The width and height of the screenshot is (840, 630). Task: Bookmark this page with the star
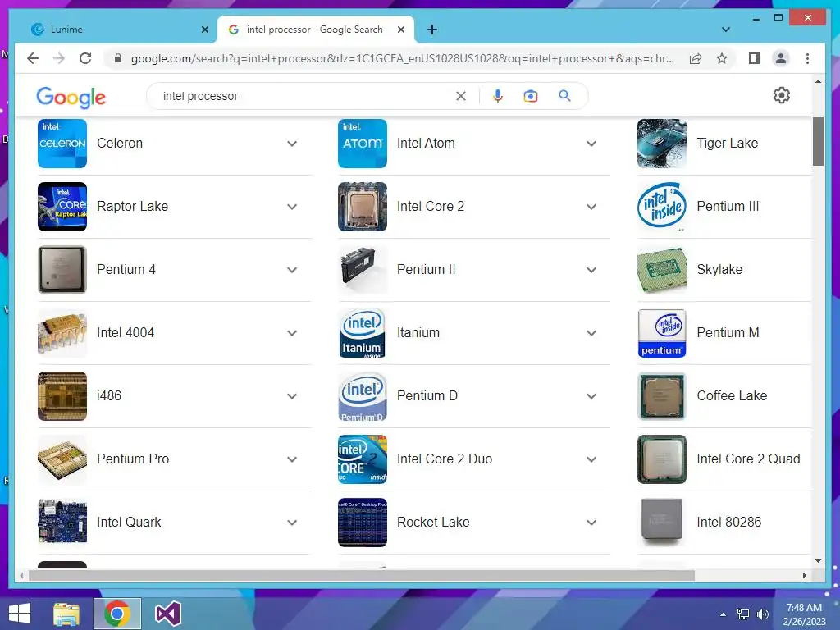click(722, 58)
